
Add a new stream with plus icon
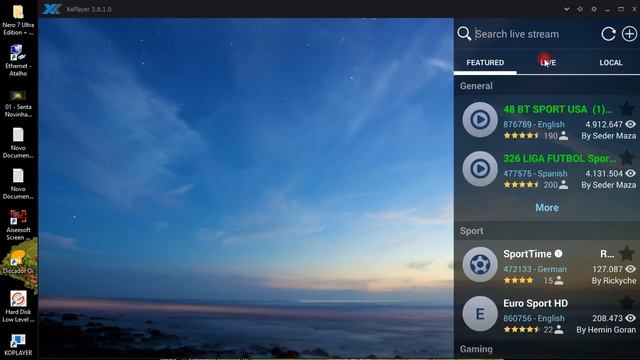(x=629, y=34)
